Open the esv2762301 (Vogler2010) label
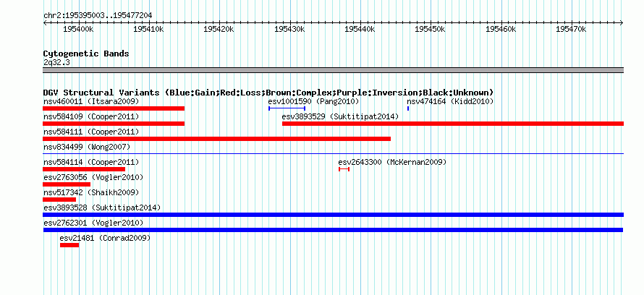 click(93, 223)
